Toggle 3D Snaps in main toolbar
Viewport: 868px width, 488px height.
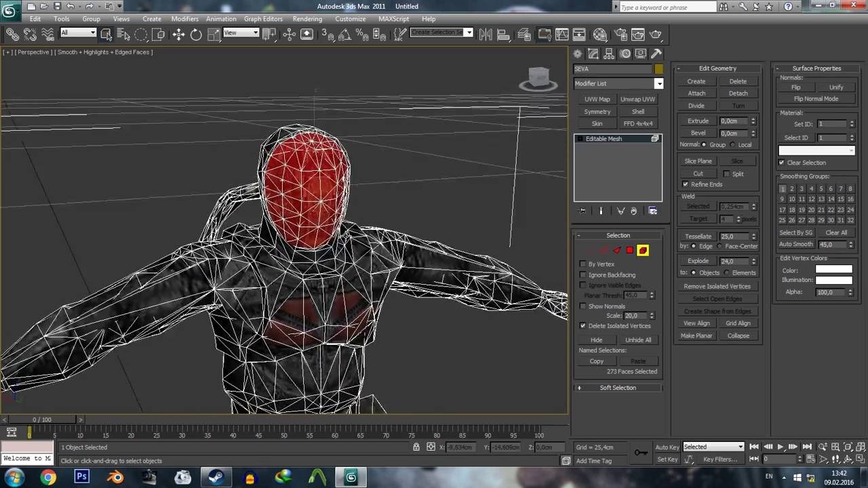327,34
